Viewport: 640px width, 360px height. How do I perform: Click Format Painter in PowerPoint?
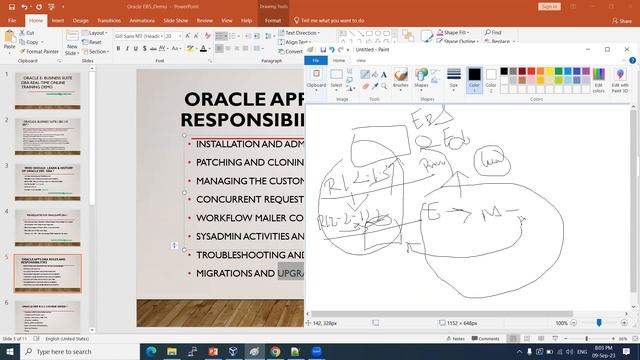click(39, 51)
